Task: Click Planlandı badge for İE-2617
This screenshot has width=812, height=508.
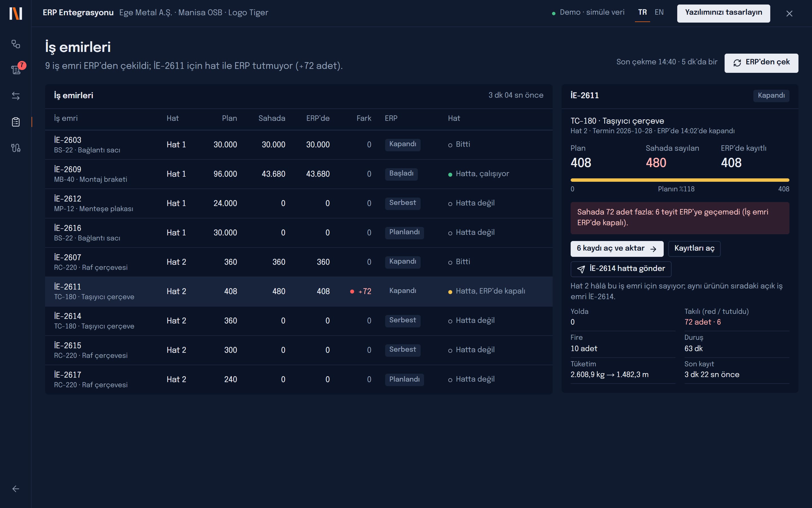Action: [404, 380]
